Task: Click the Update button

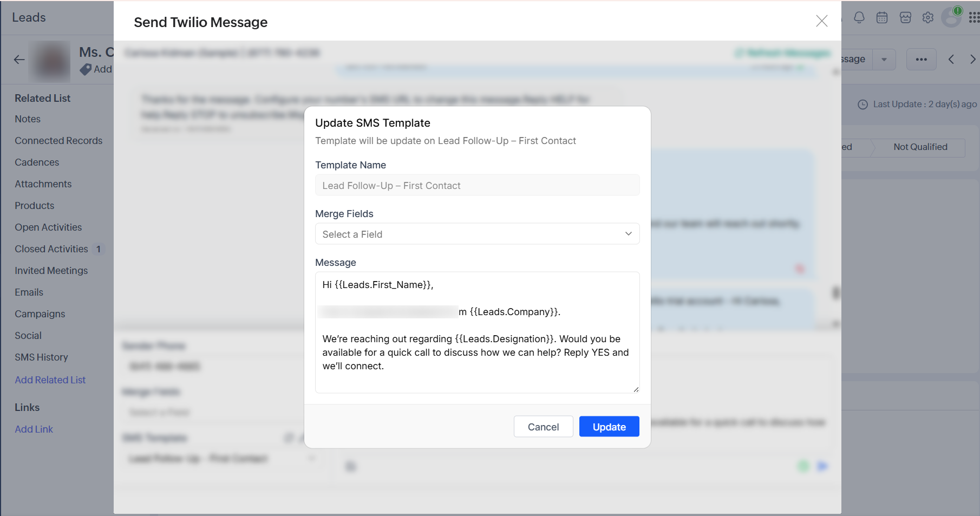Action: pyautogui.click(x=609, y=427)
